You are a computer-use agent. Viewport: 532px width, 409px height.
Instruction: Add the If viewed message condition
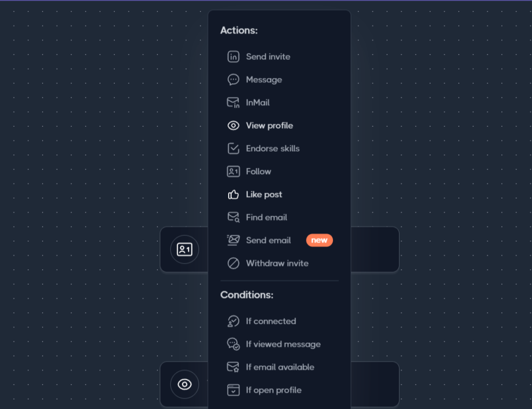point(283,344)
